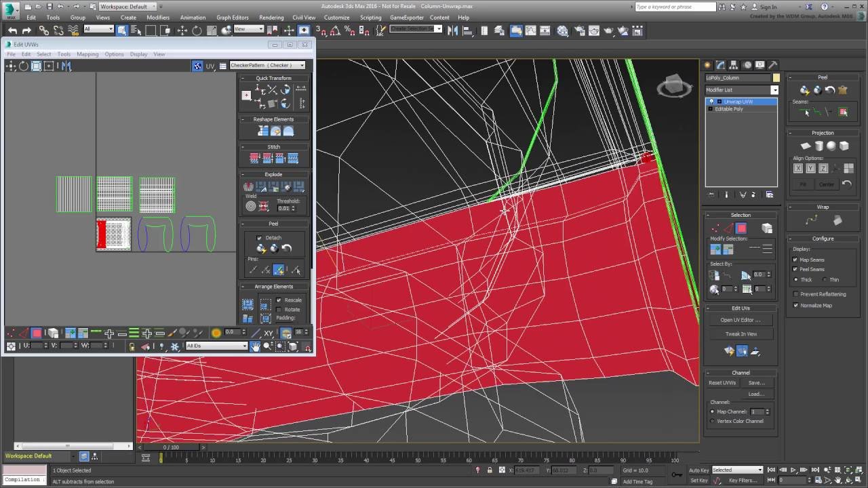Image resolution: width=868 pixels, height=488 pixels.
Task: Open the Utilities hammer panel tab
Action: tap(772, 65)
